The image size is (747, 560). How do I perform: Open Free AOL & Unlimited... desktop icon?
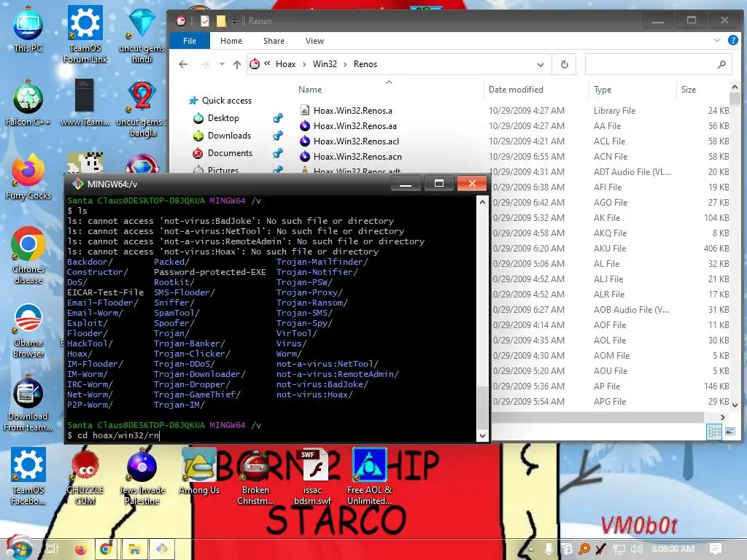click(x=369, y=476)
